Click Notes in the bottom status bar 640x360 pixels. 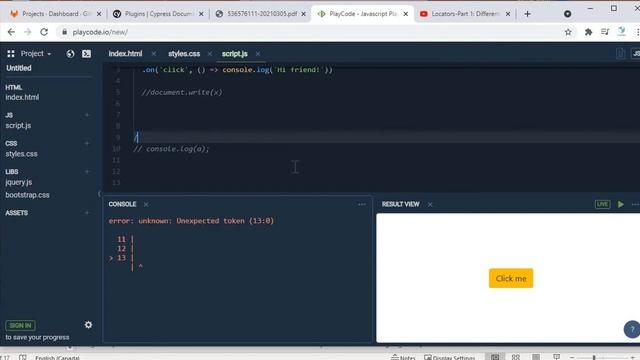click(403, 357)
